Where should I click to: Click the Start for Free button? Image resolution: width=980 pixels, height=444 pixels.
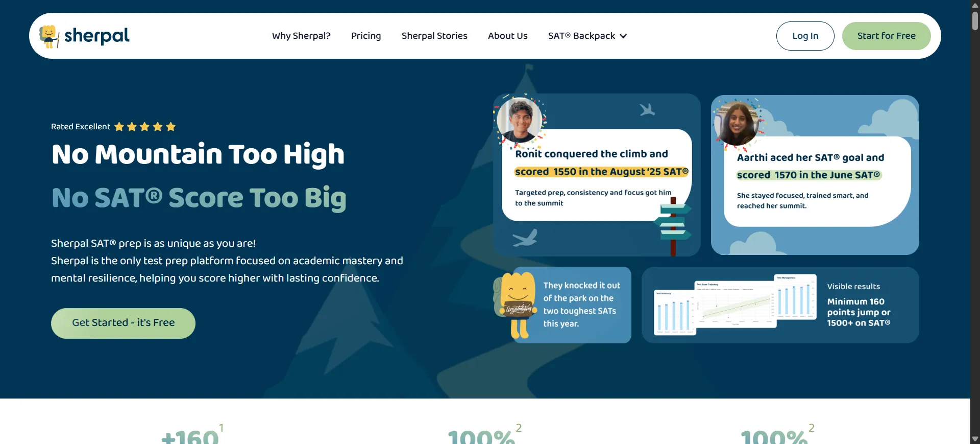886,36
